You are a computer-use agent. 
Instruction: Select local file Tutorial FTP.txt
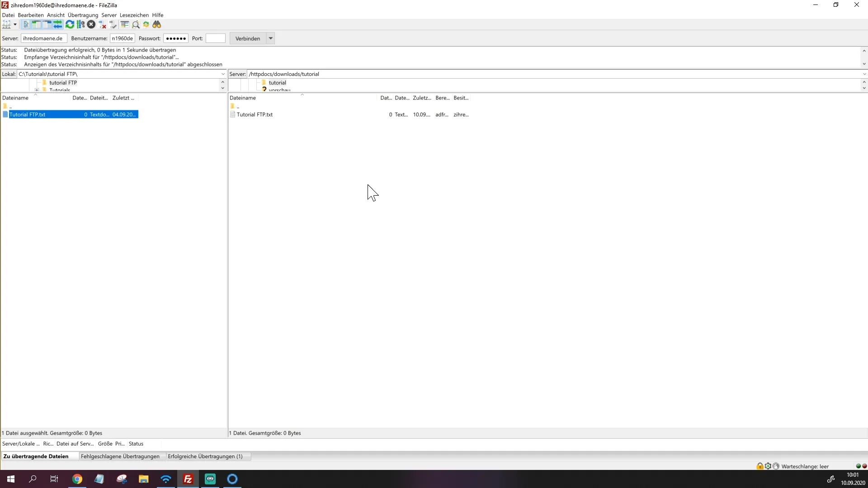pyautogui.click(x=70, y=115)
